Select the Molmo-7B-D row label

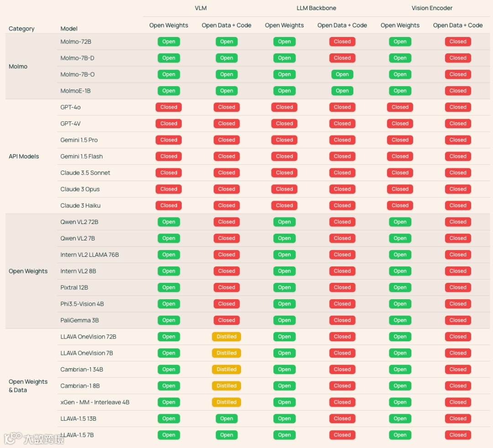click(77, 58)
